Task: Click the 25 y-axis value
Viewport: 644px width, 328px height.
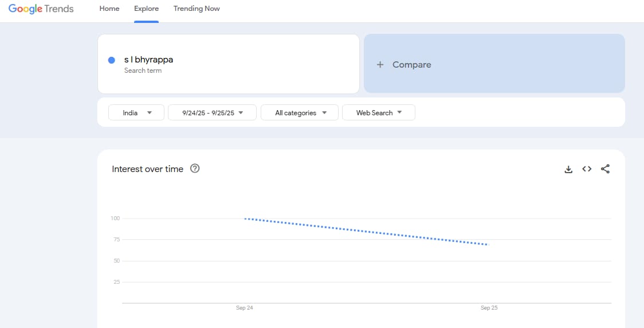Action: click(117, 282)
